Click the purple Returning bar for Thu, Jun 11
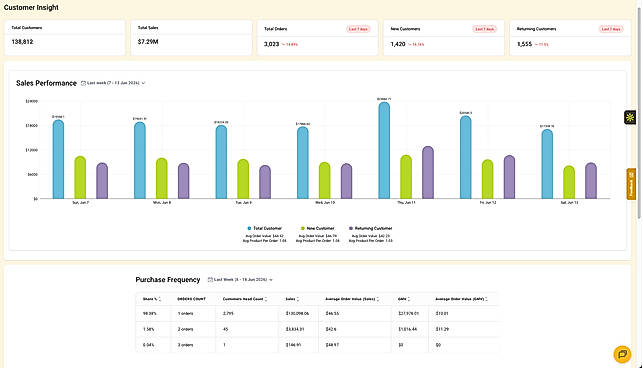 click(x=428, y=173)
